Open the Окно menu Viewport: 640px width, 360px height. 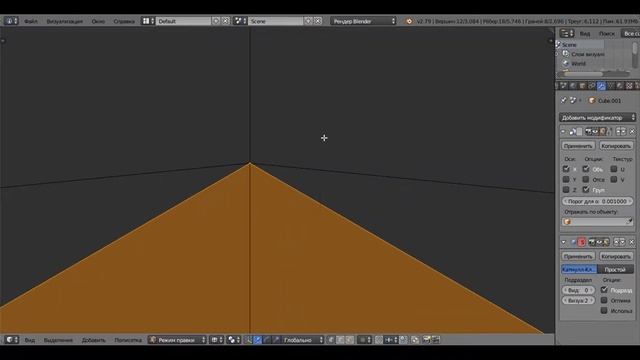click(98, 21)
